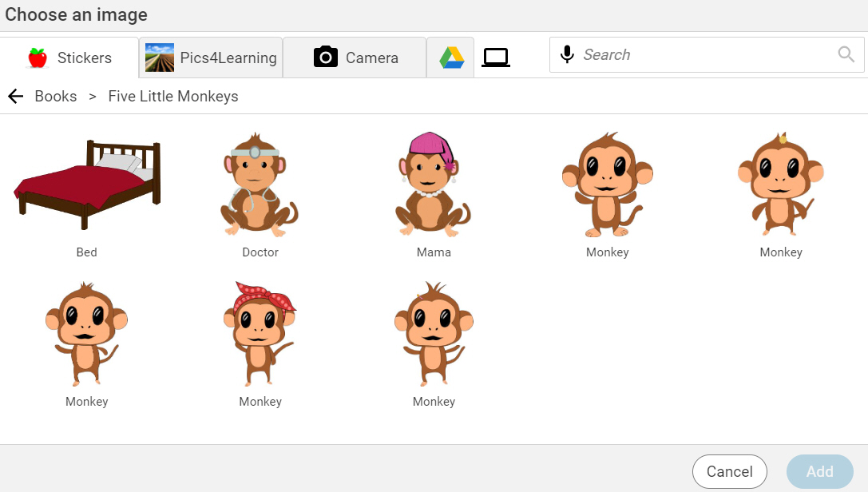Switch to the Pics4Learning tab
Screen dimensions: 868x492
click(210, 57)
